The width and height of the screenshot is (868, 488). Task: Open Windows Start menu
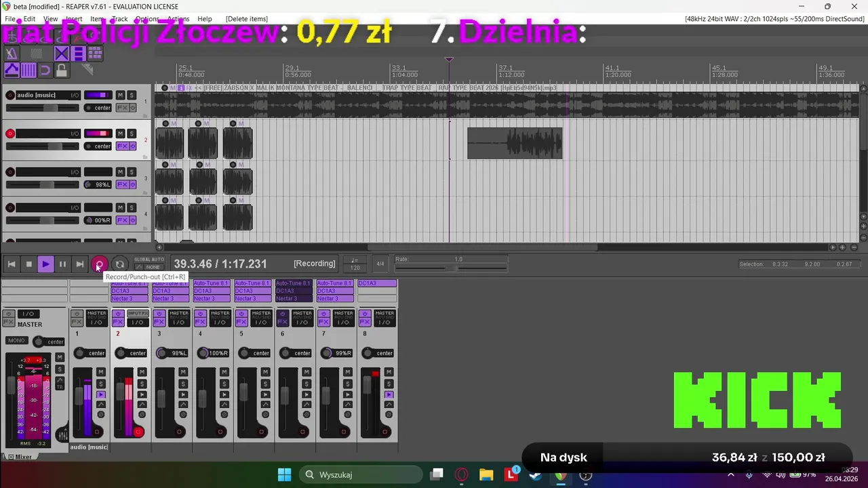284,474
